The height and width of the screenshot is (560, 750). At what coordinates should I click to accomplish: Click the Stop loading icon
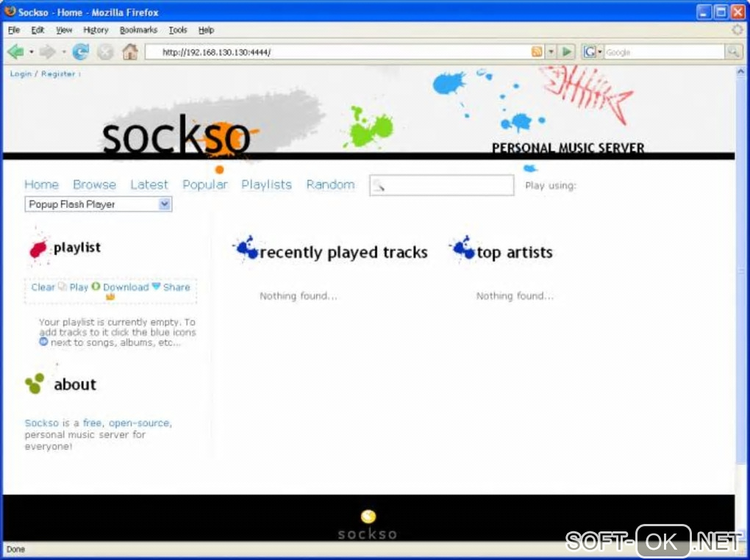(x=105, y=51)
